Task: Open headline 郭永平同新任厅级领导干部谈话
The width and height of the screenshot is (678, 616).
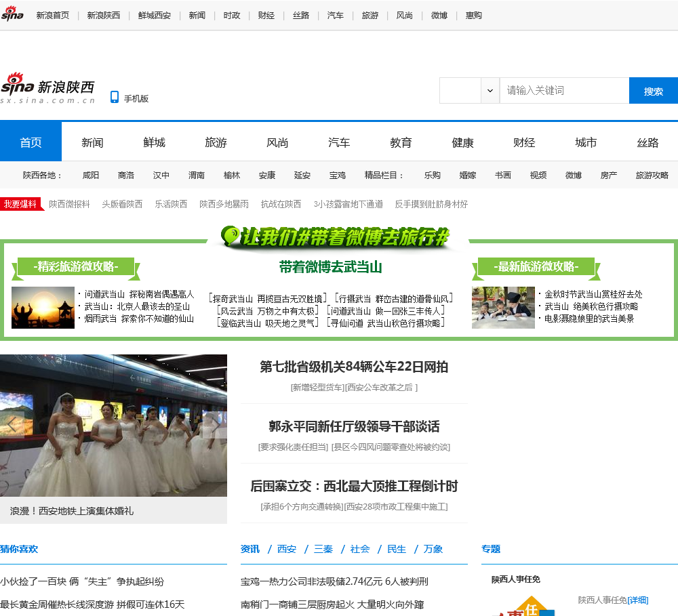Action: [x=354, y=426]
